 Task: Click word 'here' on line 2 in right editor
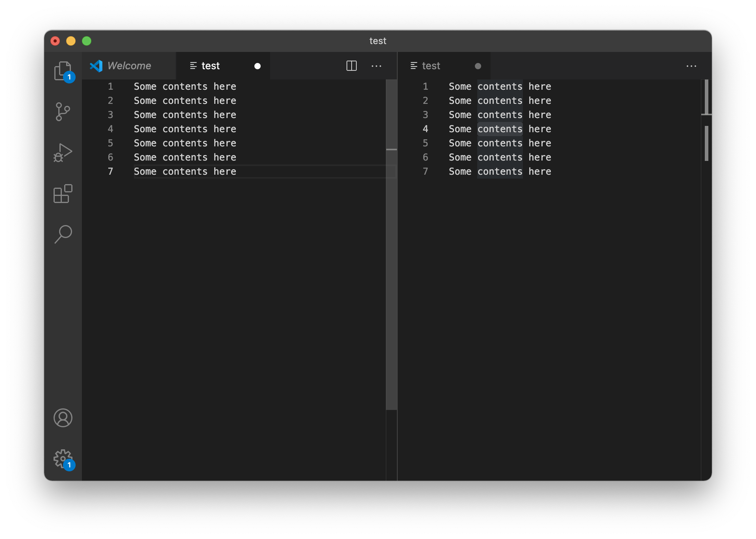(x=540, y=101)
